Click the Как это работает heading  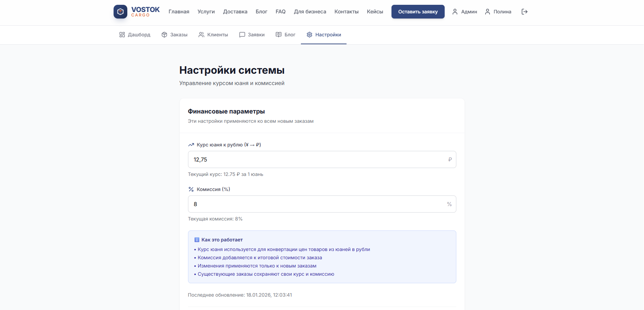(222, 240)
